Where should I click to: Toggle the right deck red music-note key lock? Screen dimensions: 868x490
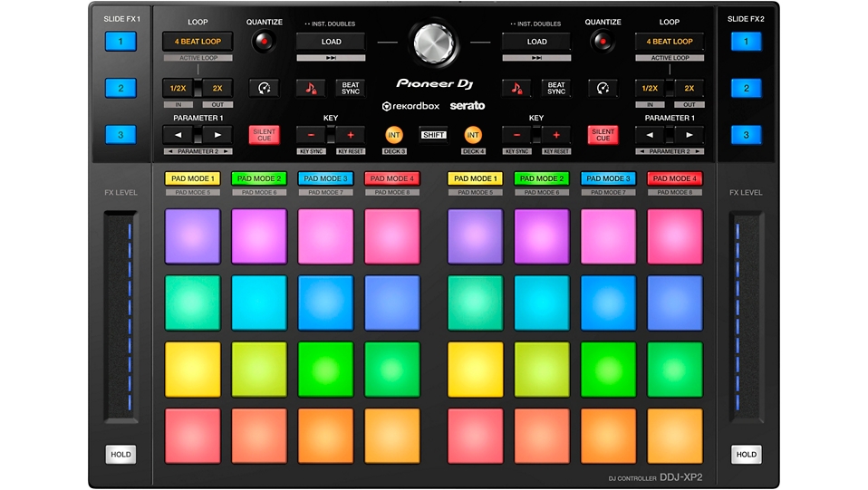(516, 88)
